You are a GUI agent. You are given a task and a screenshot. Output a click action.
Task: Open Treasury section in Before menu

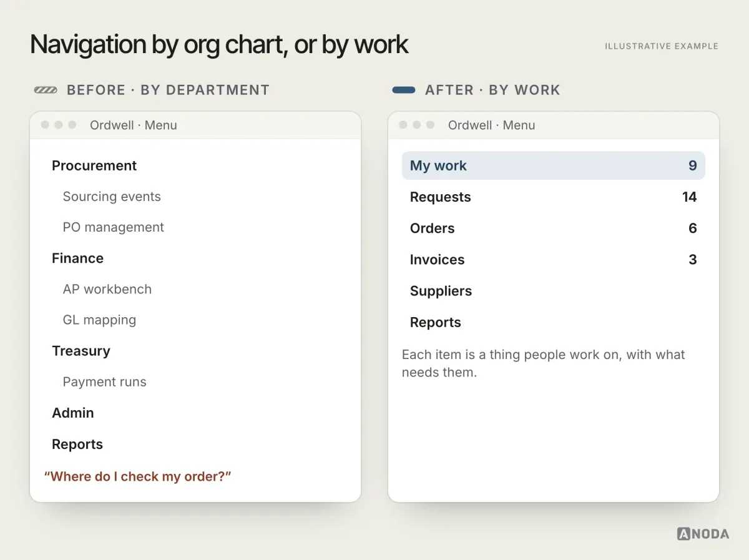[x=81, y=351]
